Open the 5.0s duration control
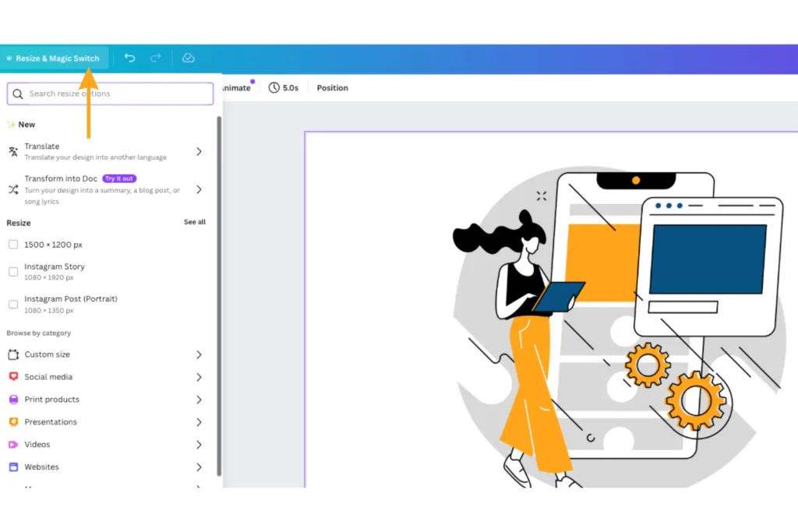Screen dimensions: 798x532 pyautogui.click(x=284, y=87)
